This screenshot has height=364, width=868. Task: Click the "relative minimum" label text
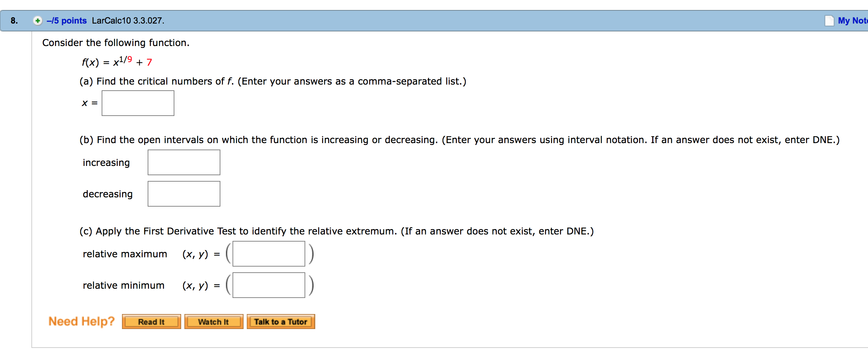click(124, 285)
